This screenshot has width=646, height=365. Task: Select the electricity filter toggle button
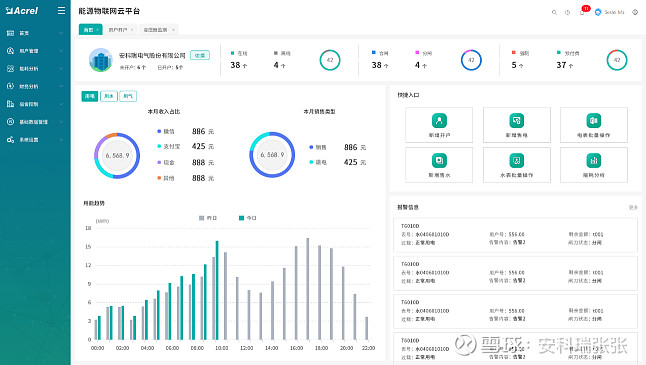click(x=90, y=96)
